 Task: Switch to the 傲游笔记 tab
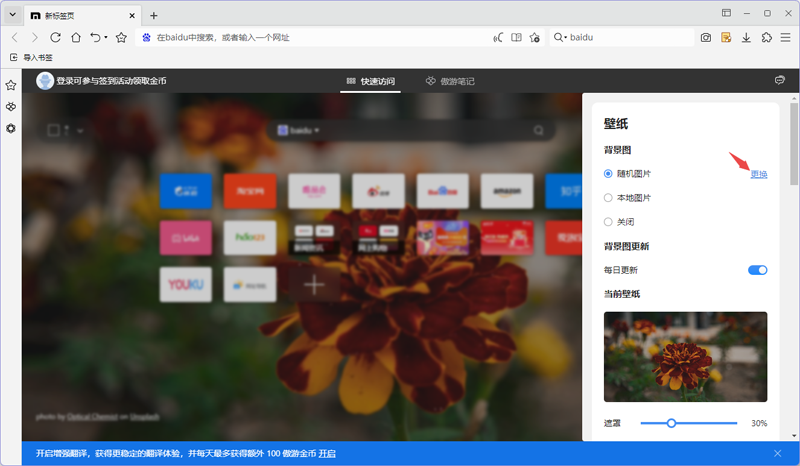(x=450, y=81)
